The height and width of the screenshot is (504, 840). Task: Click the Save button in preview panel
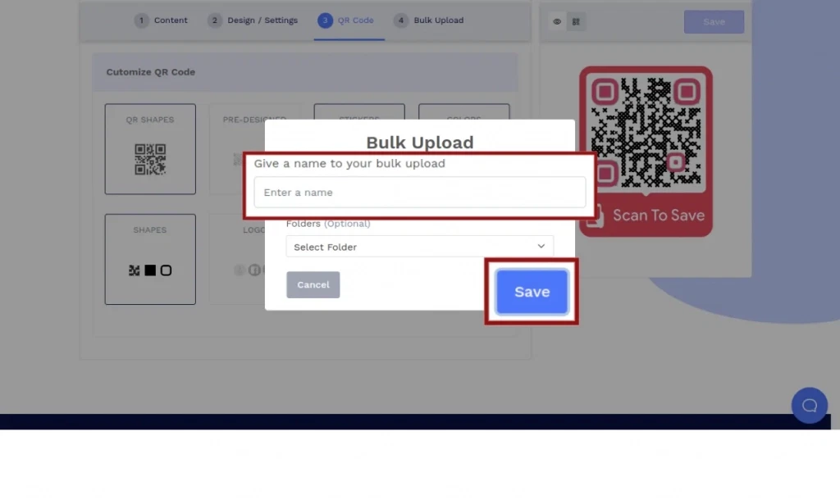tap(714, 22)
